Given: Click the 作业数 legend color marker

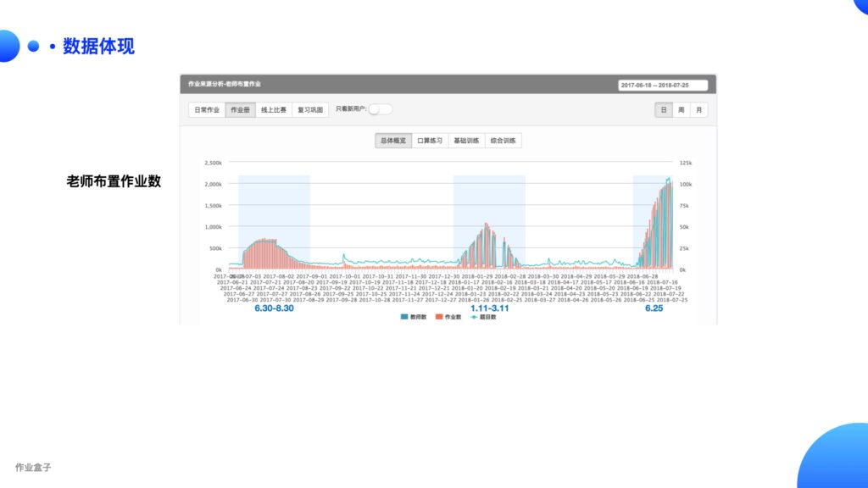Looking at the screenshot, I should [440, 318].
